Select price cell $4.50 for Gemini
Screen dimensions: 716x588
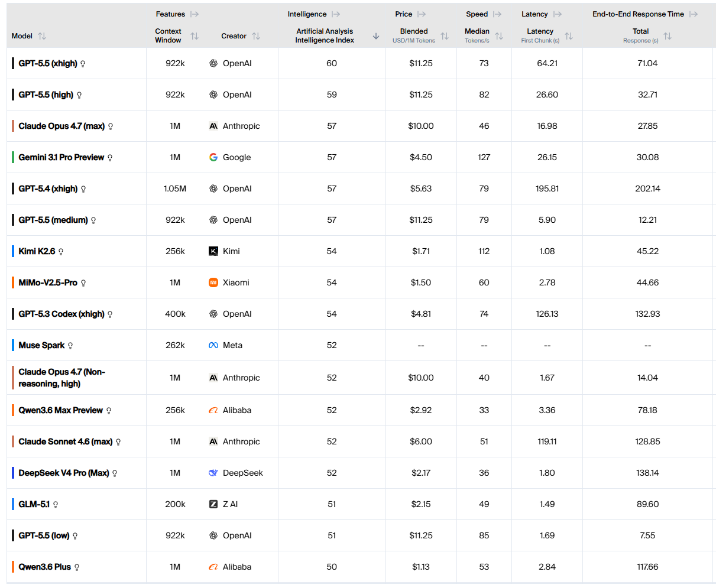(x=421, y=157)
